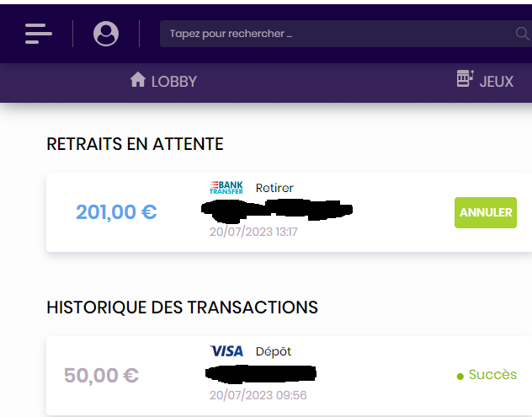Select the 50,00 € deposit amount
Viewport: 532px width, 417px height.
click(102, 376)
